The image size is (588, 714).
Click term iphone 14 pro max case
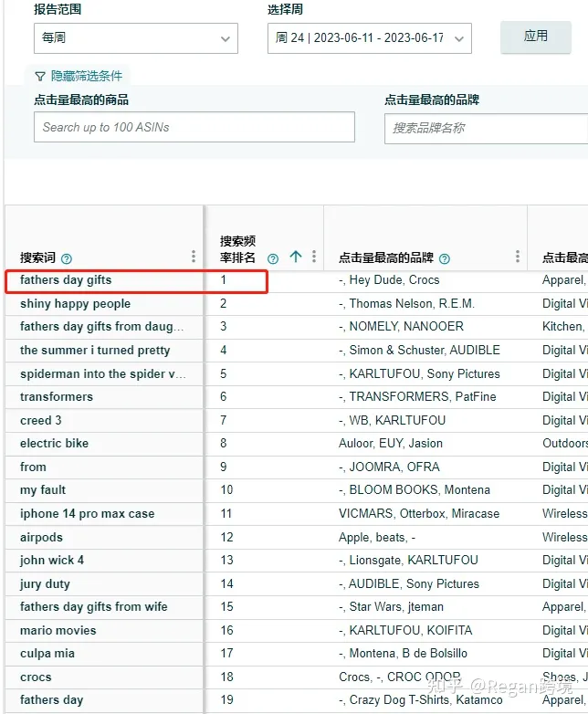tap(87, 514)
